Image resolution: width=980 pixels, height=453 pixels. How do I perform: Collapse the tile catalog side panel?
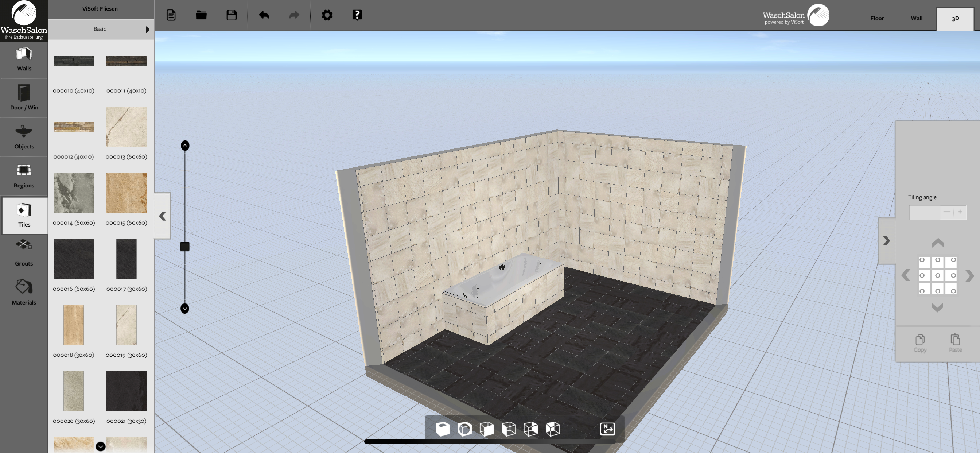coord(163,216)
